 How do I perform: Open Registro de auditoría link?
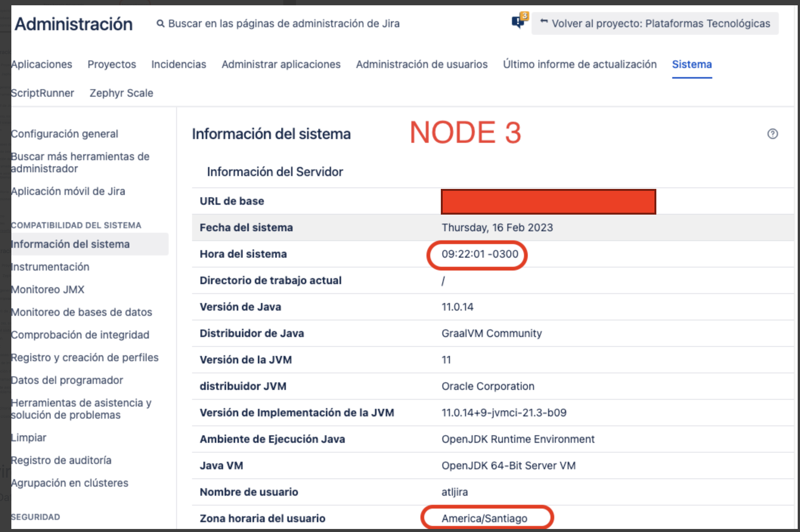tap(61, 460)
